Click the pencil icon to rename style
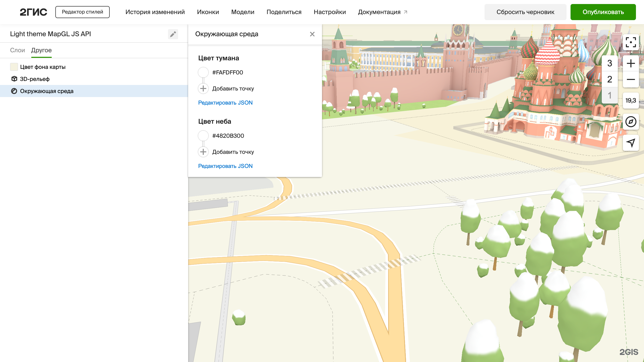 (x=173, y=34)
